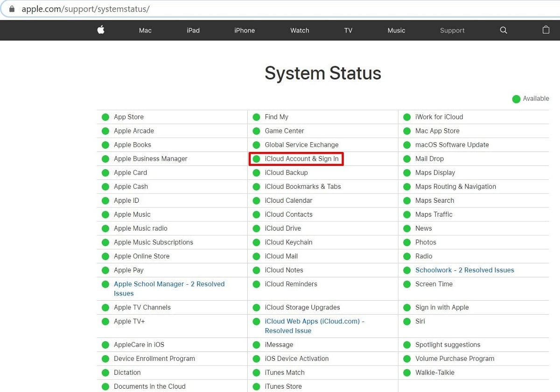Click the green dot beside Screen Time
The image size is (560, 392).
click(x=407, y=284)
